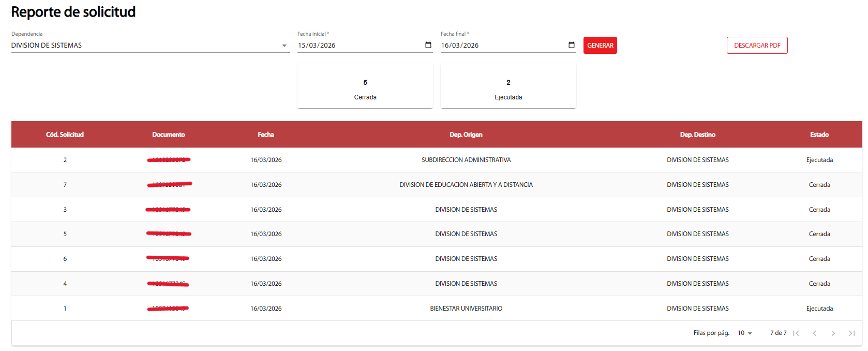Click the Dep. Origen column header
The height and width of the screenshot is (351, 868).
click(466, 135)
